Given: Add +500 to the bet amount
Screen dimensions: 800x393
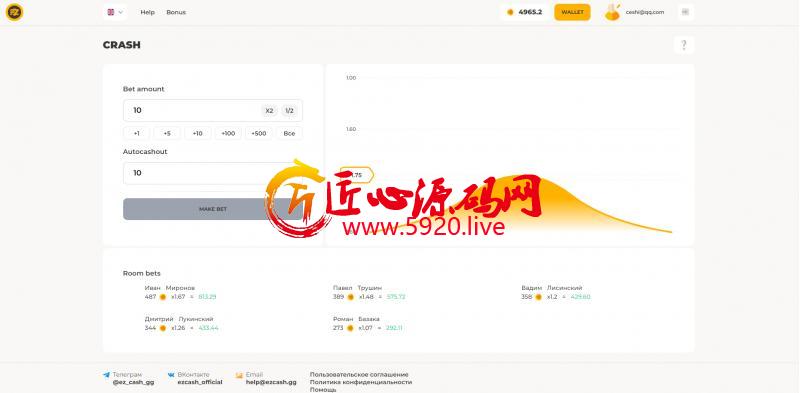Looking at the screenshot, I should pos(259,134).
